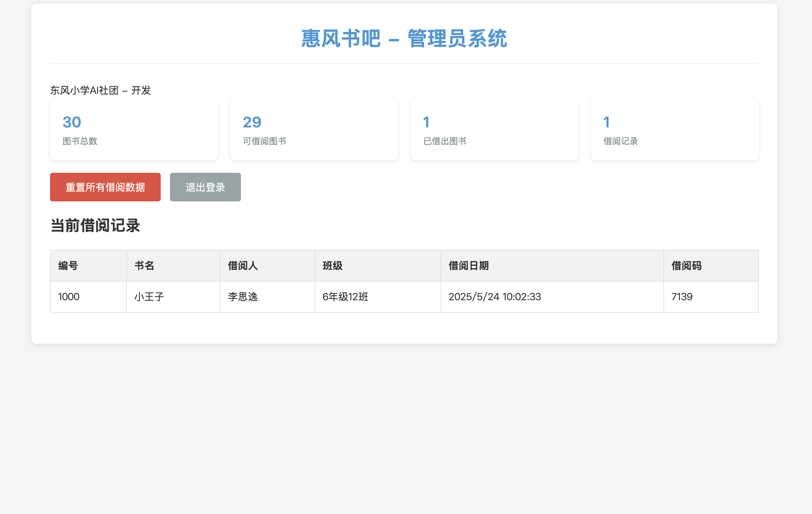Click the 借阅人 column header
The image size is (812, 514).
click(242, 266)
